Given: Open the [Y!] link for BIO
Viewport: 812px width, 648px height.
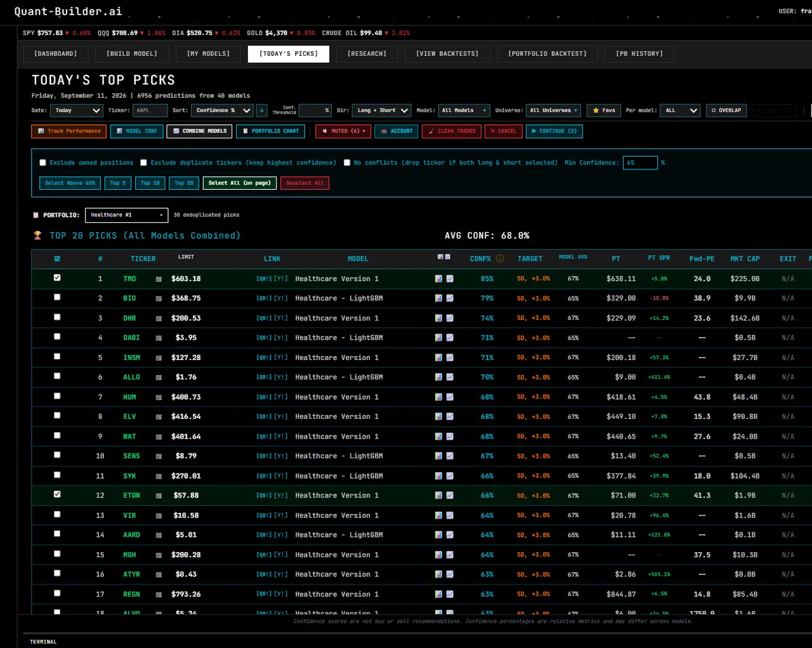Looking at the screenshot, I should 281,298.
